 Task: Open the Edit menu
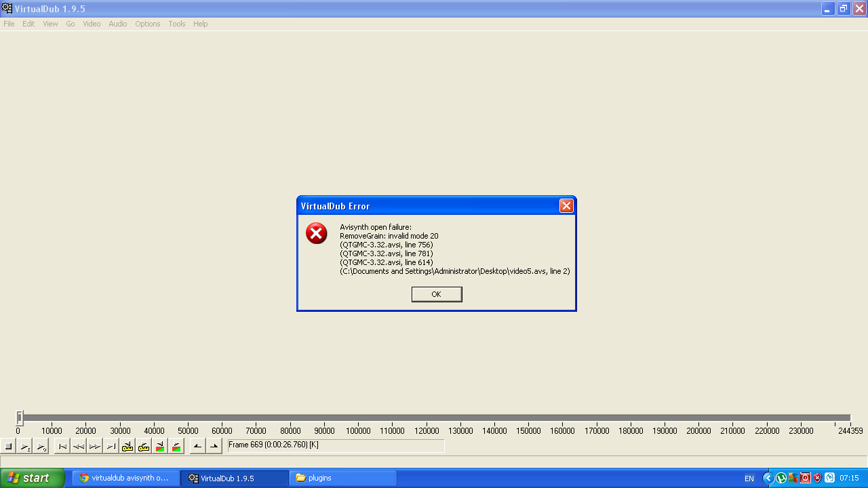[x=28, y=24]
